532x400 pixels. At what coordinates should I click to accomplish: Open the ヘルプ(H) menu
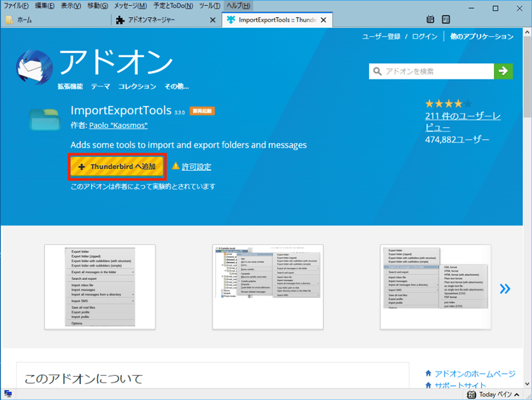tap(238, 6)
